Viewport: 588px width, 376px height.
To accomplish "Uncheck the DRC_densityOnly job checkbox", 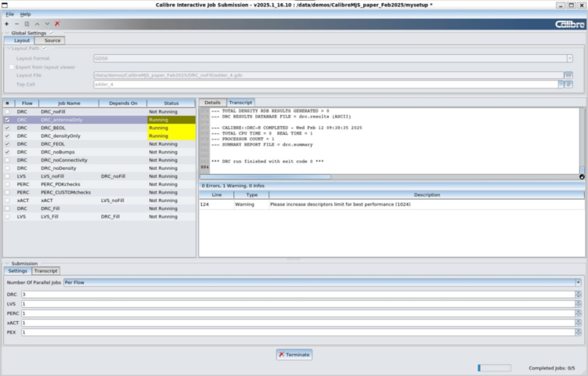I will click(x=7, y=136).
